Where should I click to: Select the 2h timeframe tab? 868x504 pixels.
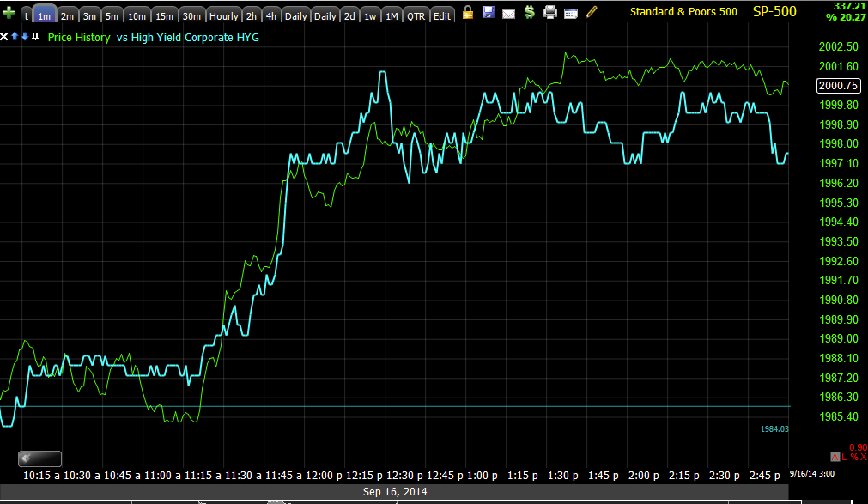pos(252,16)
